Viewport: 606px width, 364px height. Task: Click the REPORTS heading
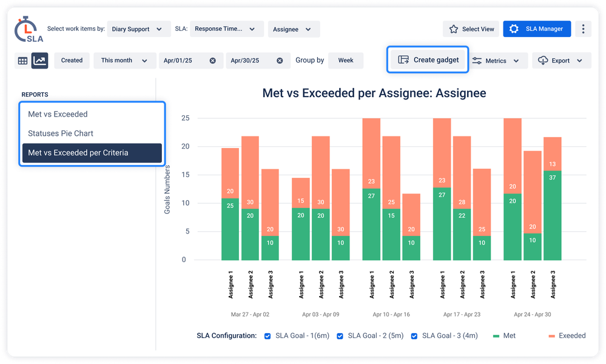pos(35,95)
